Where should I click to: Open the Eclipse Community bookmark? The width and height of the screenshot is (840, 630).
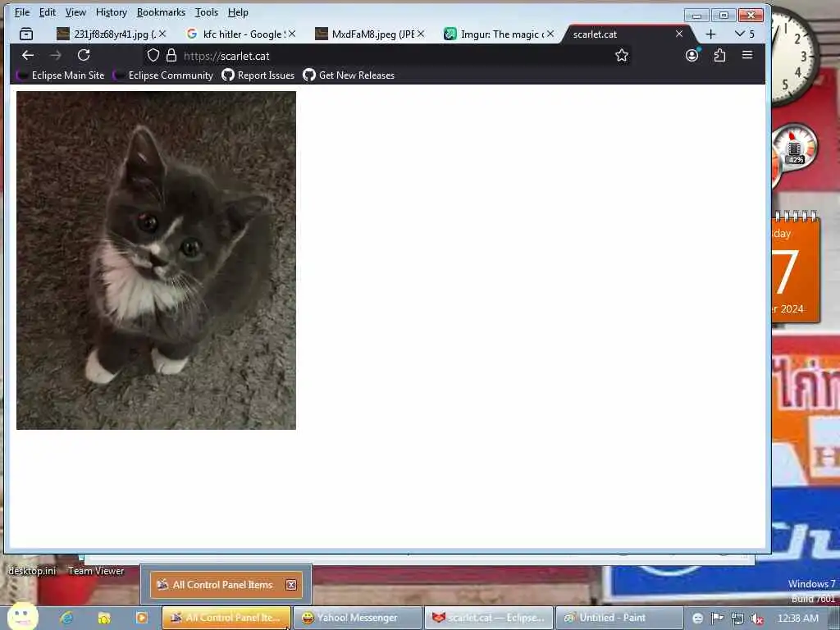pyautogui.click(x=163, y=75)
